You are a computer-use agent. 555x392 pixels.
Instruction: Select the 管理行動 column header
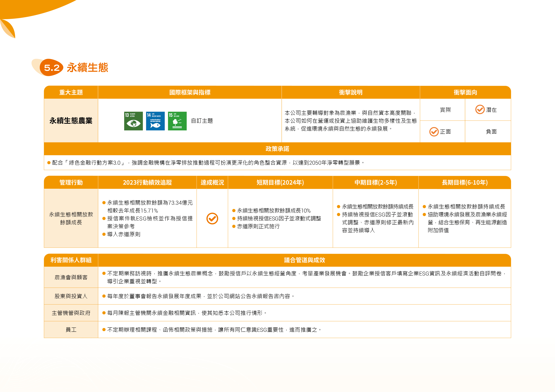(x=71, y=182)
